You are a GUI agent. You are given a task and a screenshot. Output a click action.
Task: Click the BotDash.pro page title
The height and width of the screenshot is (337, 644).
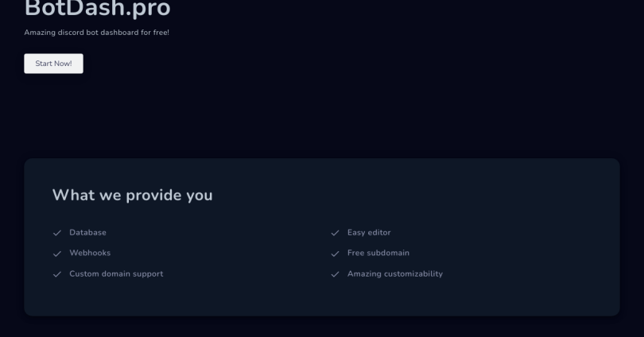coord(97,10)
